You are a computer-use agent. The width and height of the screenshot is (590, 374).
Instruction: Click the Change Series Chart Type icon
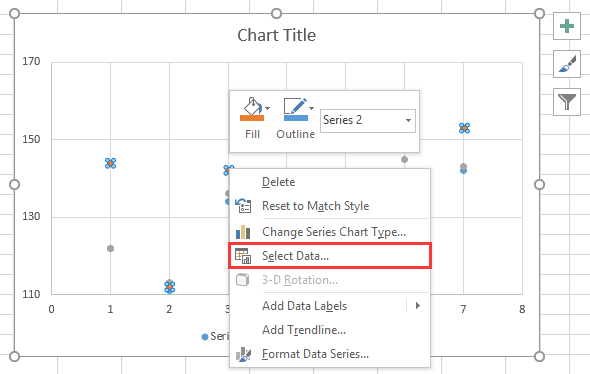click(243, 232)
